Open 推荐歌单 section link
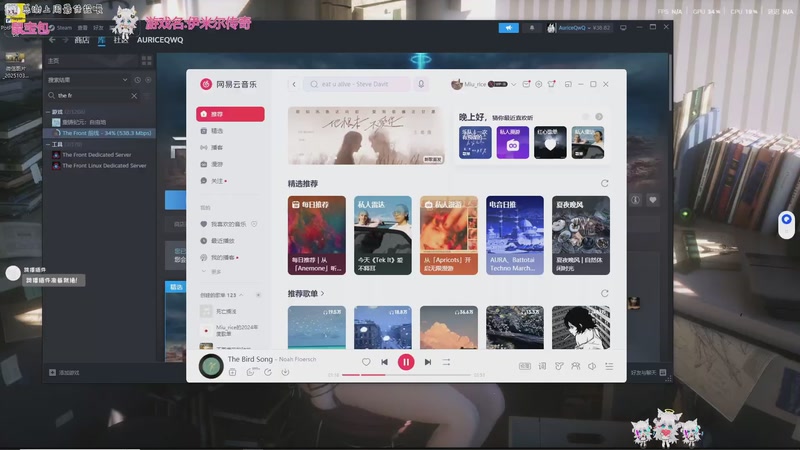This screenshot has width=800, height=450. coord(306,293)
